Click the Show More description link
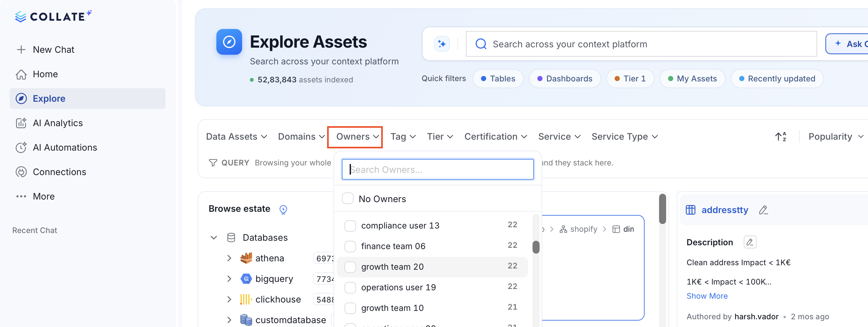This screenshot has height=327, width=868. click(707, 296)
